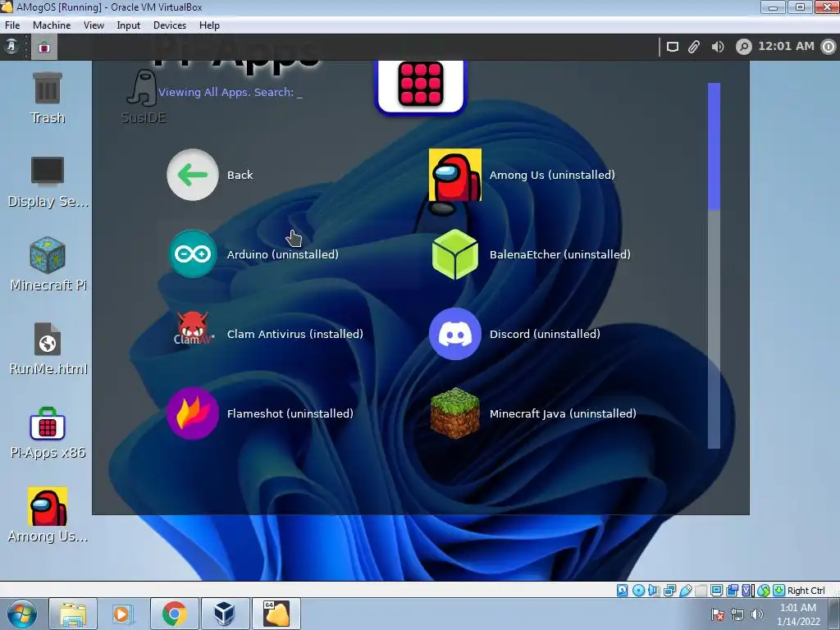Viewport: 840px width, 630px height.
Task: Click the scrollbar track below the thumb
Action: point(714,330)
